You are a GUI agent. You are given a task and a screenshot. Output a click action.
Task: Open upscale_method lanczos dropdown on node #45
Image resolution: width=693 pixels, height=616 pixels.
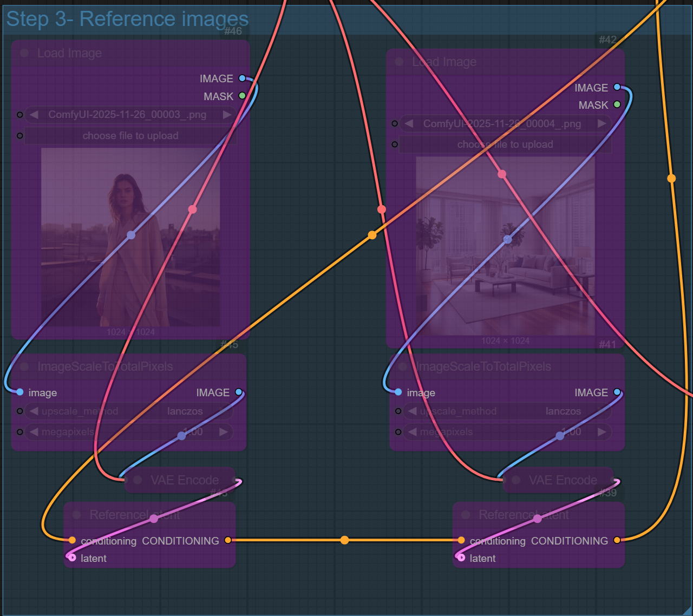pos(129,411)
